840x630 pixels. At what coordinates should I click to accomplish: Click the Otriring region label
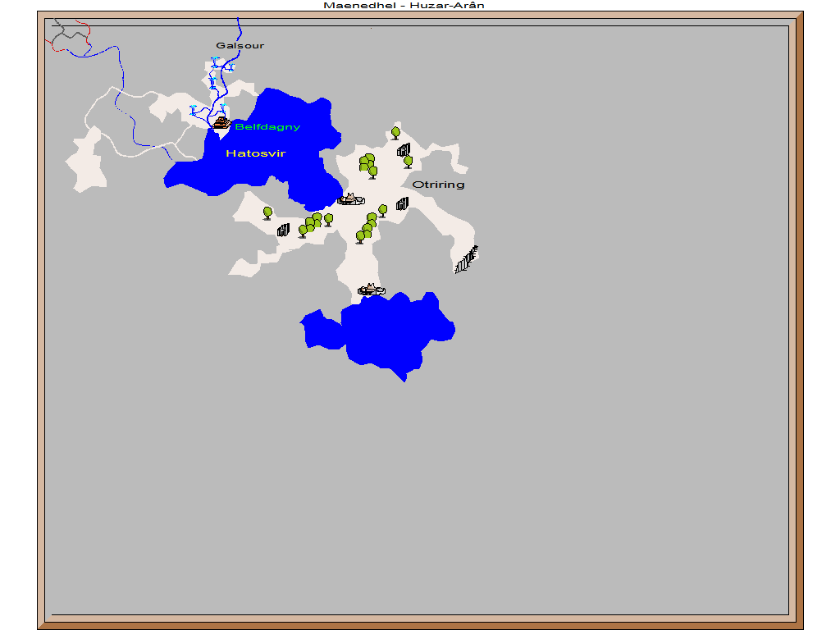tap(438, 185)
